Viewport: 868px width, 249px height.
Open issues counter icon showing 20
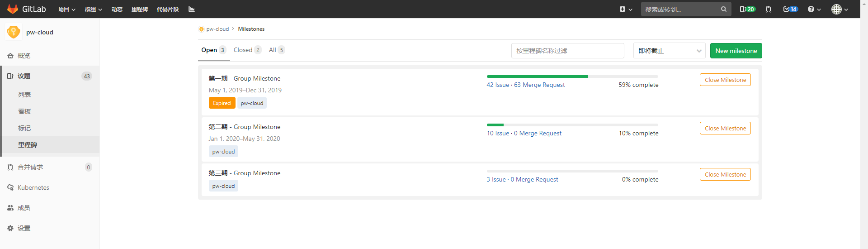tap(747, 9)
